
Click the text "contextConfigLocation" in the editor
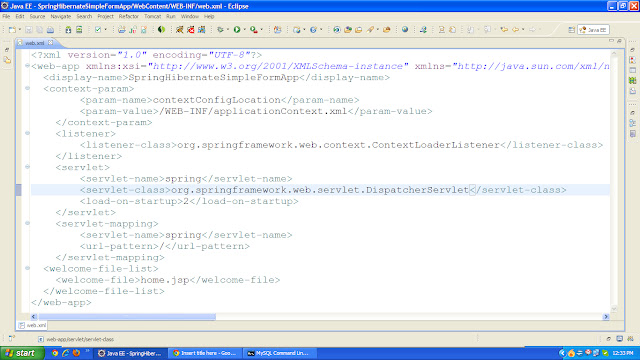coord(216,100)
